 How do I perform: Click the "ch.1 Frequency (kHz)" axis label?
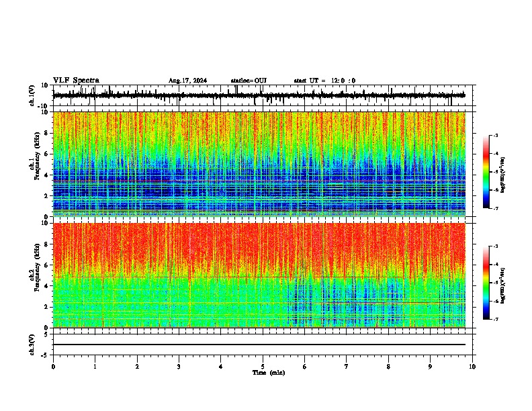pos(36,156)
